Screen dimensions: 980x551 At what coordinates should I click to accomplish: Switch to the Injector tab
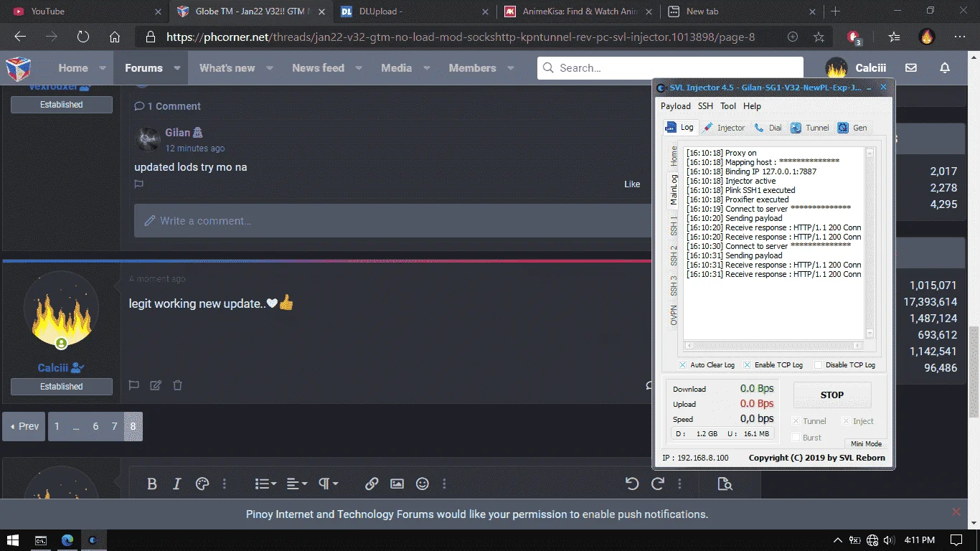[724, 128]
